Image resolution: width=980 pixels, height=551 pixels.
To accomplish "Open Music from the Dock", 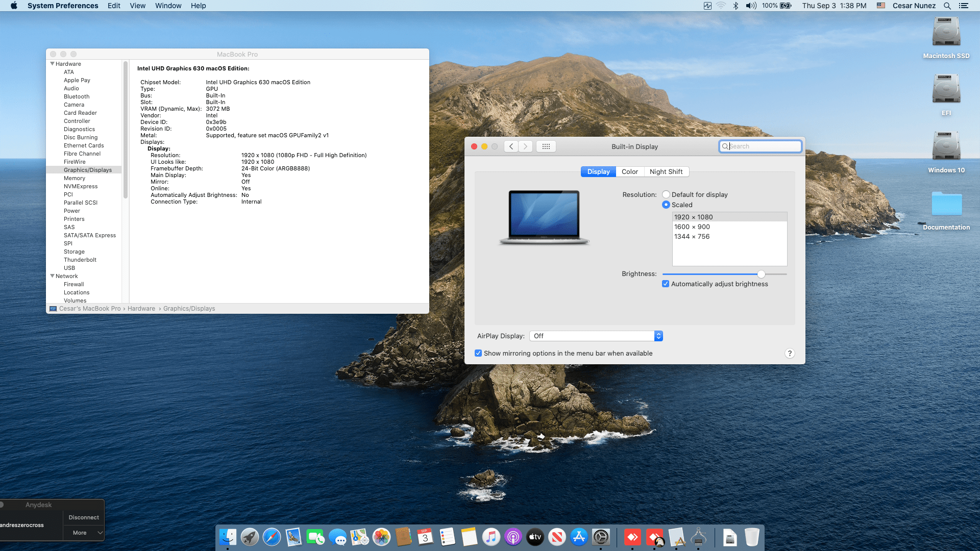I will (x=491, y=537).
